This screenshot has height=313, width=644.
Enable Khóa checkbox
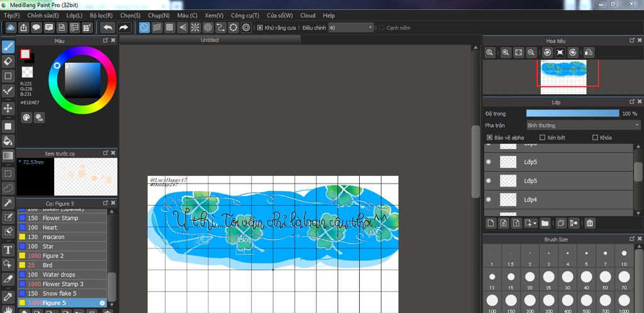click(x=595, y=138)
